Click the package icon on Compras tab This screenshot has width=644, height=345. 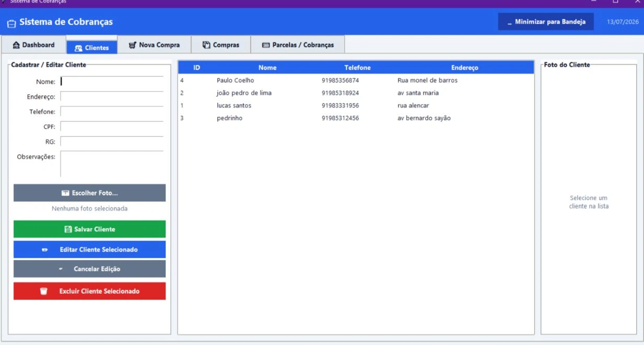coord(206,45)
